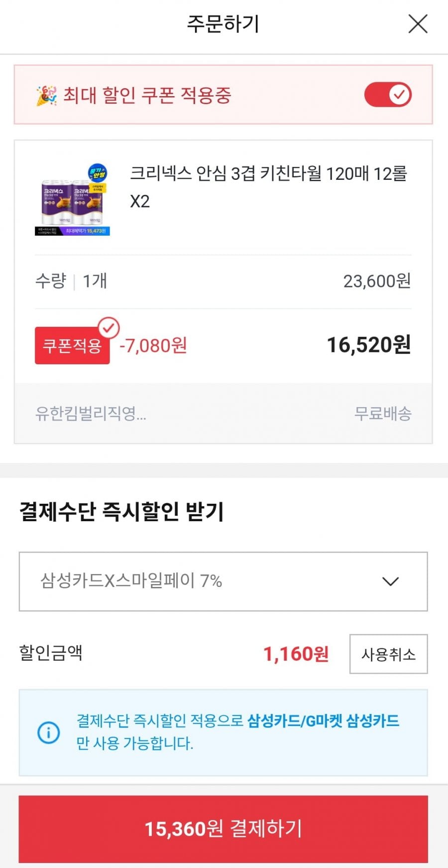Open the 크리넥스 안심 3겹 키친타월 product title
The image size is (448, 868).
pos(268,187)
